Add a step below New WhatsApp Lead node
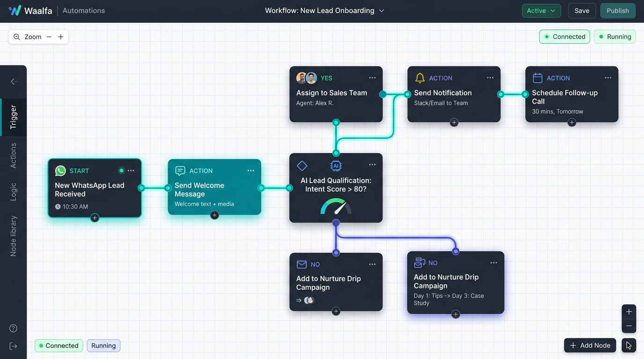Viewport: 644px width, 359px height. [x=95, y=218]
